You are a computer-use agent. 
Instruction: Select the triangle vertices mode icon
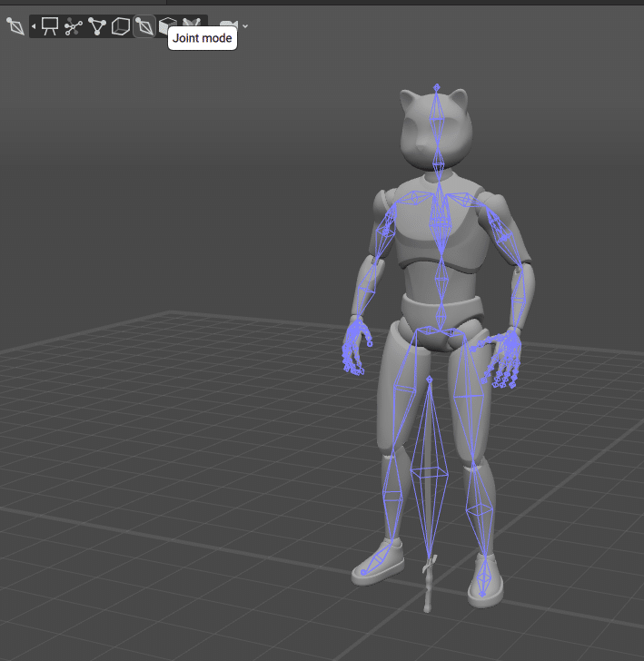coord(97,26)
